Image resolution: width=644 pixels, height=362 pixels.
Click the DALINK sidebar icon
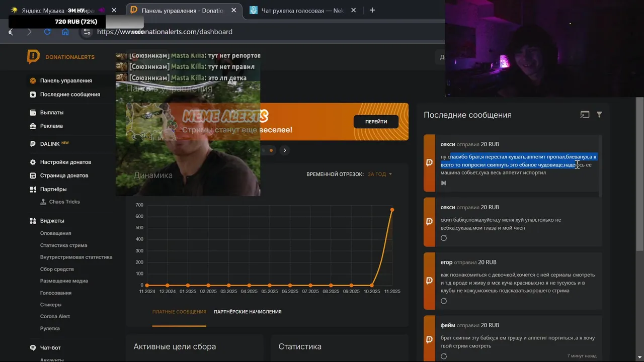33,144
